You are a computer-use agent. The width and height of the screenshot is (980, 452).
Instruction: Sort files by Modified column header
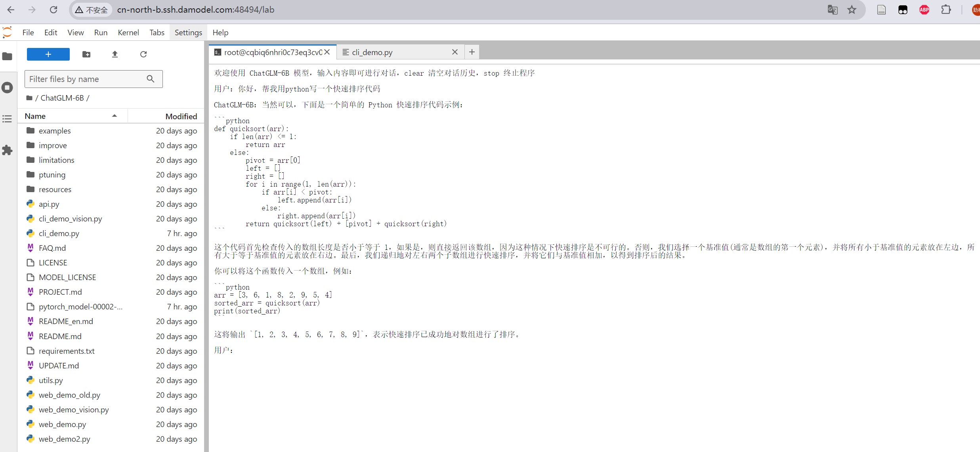181,116
